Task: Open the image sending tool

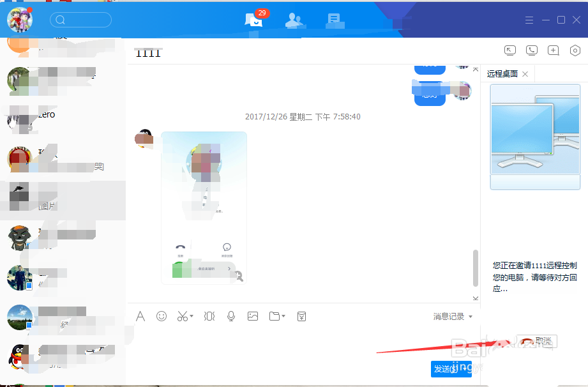Action: point(252,316)
